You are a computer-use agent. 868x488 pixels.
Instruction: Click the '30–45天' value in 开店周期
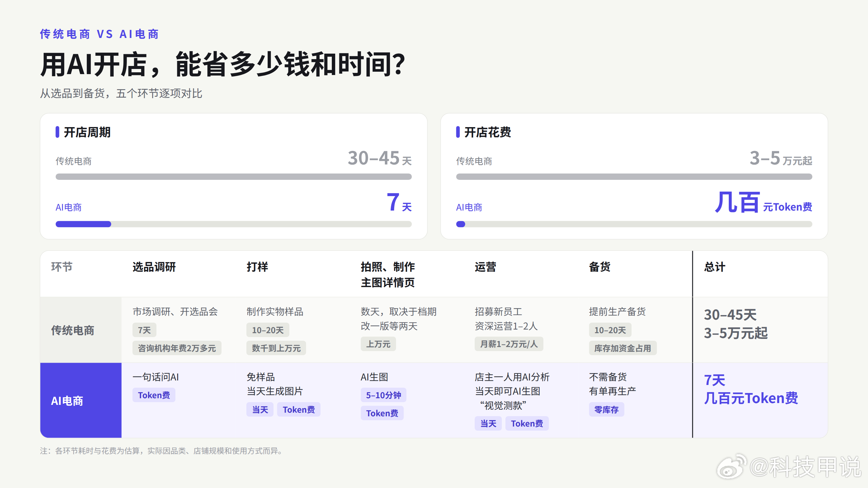(x=379, y=158)
